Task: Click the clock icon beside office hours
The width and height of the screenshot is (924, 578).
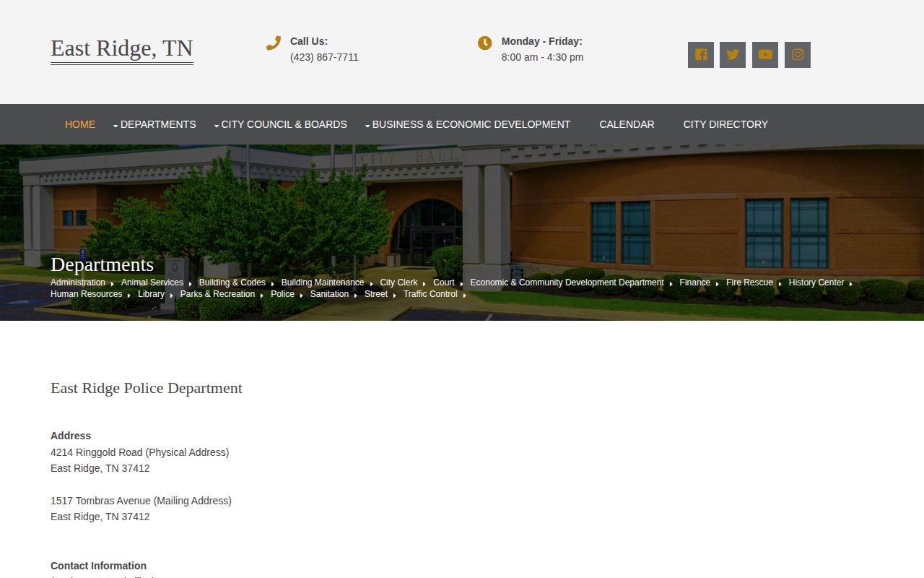Action: click(485, 43)
